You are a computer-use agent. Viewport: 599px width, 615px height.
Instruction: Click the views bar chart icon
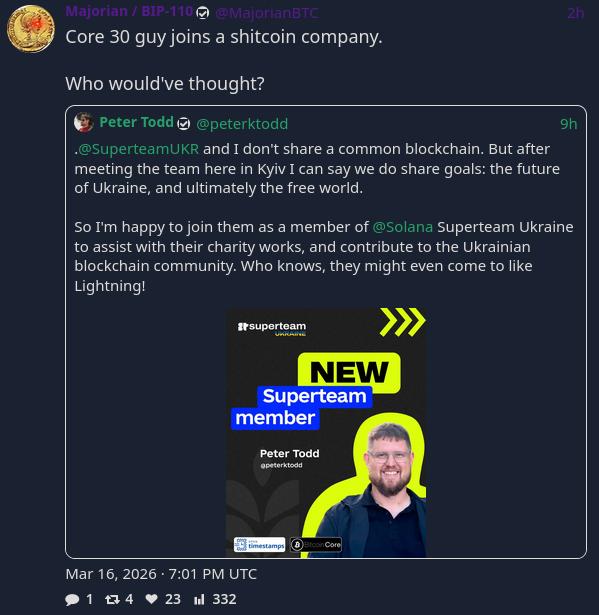(x=199, y=599)
